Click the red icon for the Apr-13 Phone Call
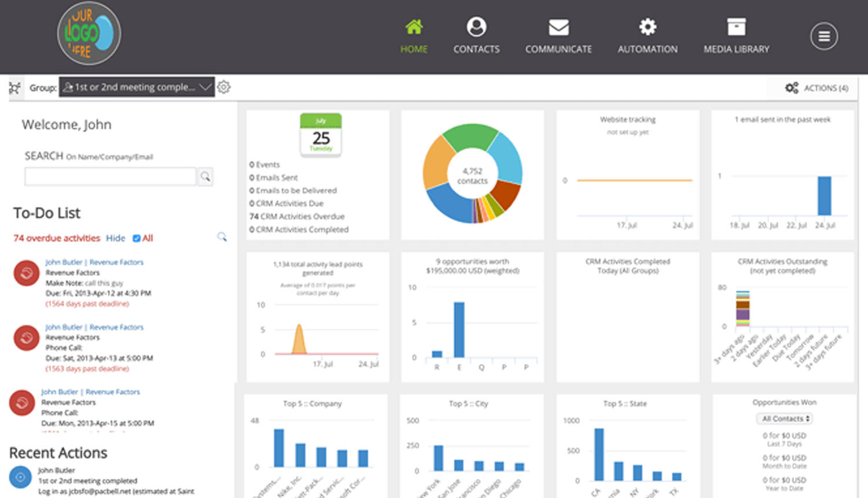868x498 pixels. (x=27, y=338)
